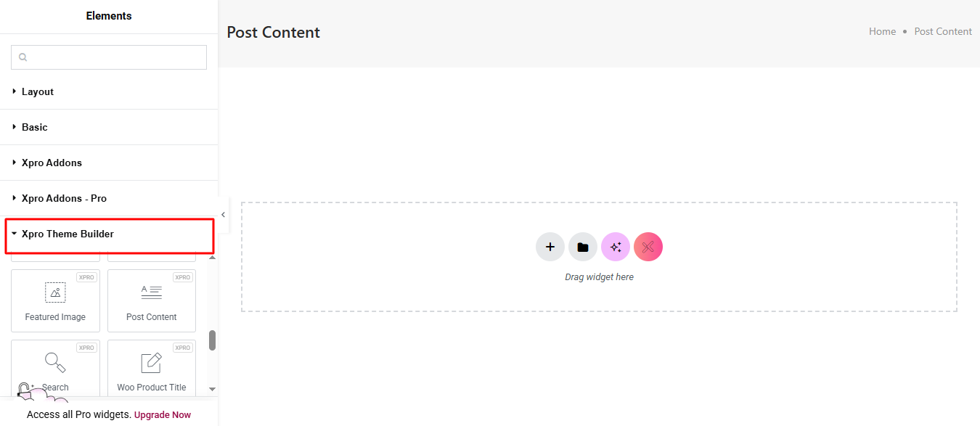Expand the Xpro Addons category

[x=52, y=163]
